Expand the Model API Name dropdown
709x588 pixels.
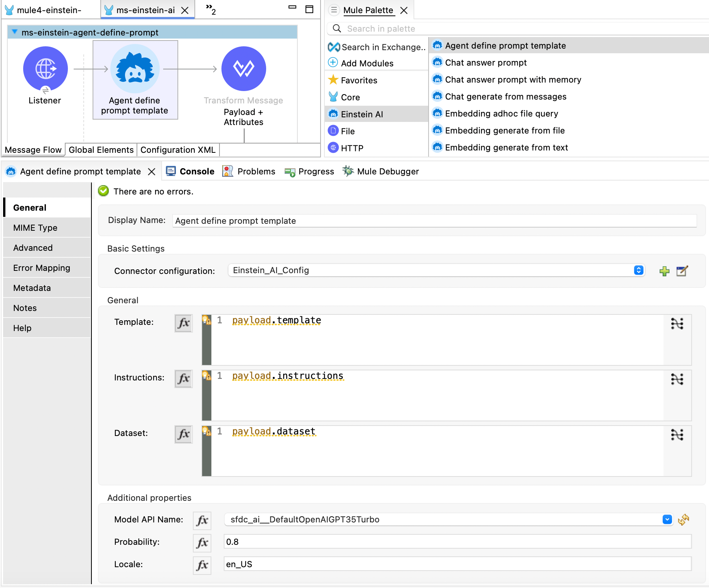(667, 520)
